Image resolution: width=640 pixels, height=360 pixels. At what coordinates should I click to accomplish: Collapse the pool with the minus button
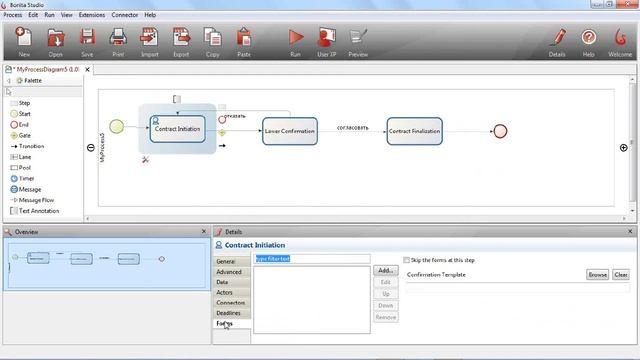(91, 147)
